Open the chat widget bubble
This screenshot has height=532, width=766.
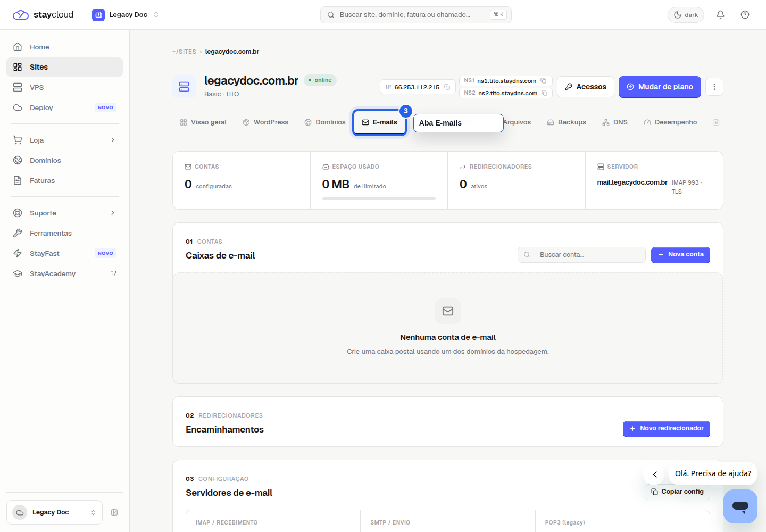(x=740, y=506)
